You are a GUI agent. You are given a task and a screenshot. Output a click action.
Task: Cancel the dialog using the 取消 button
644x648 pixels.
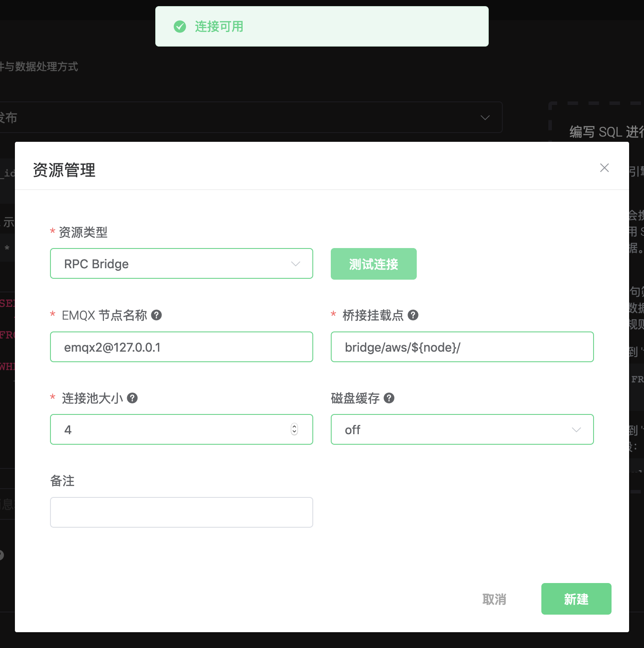494,599
